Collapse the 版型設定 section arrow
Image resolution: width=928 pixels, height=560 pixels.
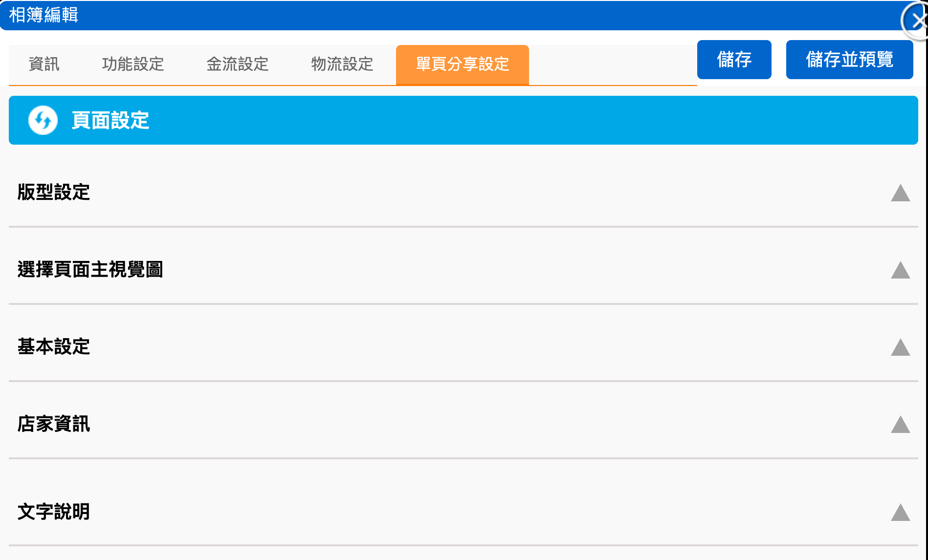[901, 193]
